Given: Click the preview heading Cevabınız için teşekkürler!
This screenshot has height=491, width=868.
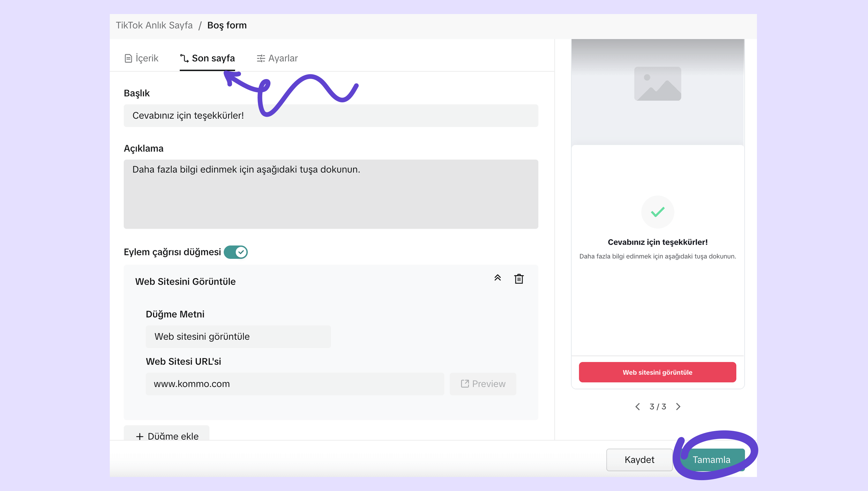Looking at the screenshot, I should coord(657,242).
